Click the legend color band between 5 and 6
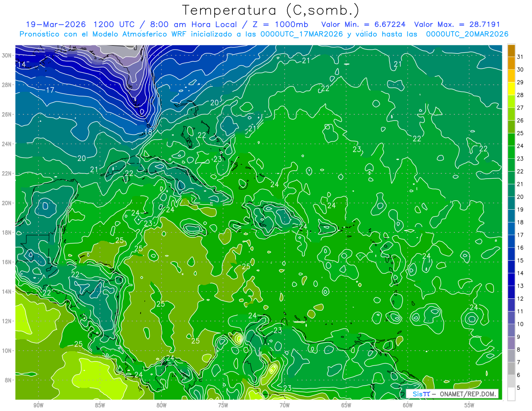Viewport: 532px width, 411px height. [511, 382]
